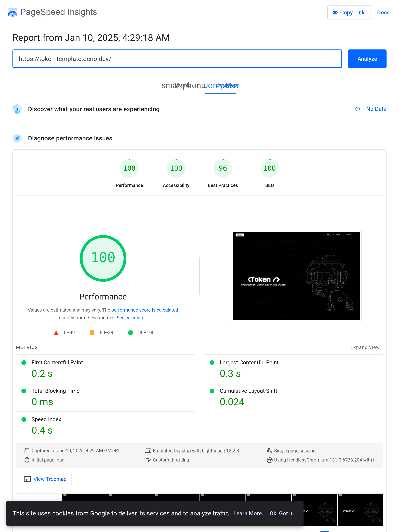This screenshot has height=532, width=399.
Task: Click the green dot beside Cumulative Layout Shift
Action: [x=212, y=391]
